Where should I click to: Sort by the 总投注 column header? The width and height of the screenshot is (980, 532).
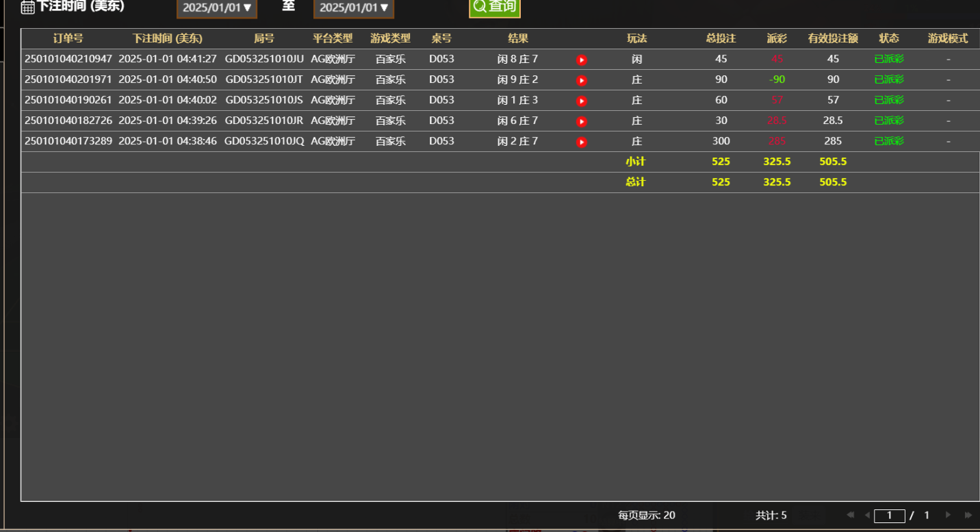(x=721, y=39)
